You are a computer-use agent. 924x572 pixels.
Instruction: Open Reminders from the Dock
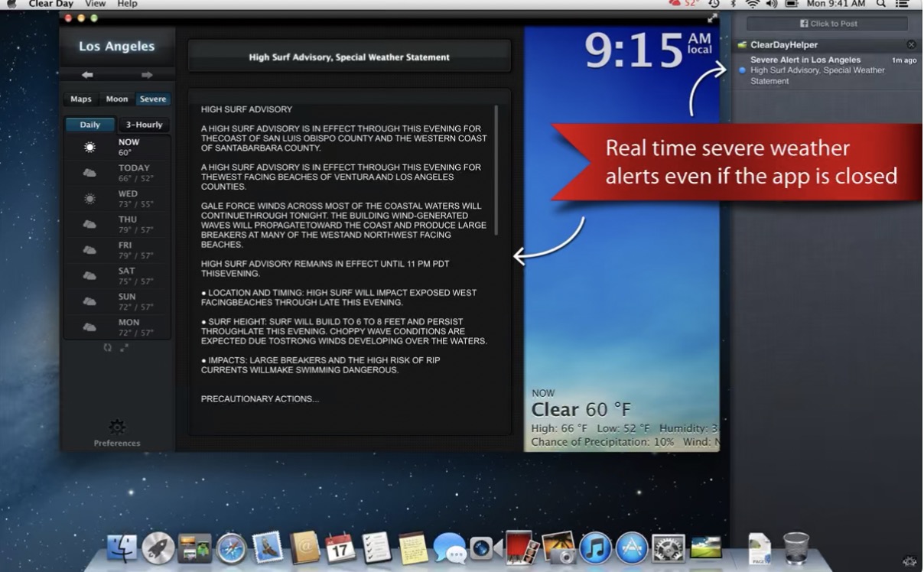coord(376,548)
